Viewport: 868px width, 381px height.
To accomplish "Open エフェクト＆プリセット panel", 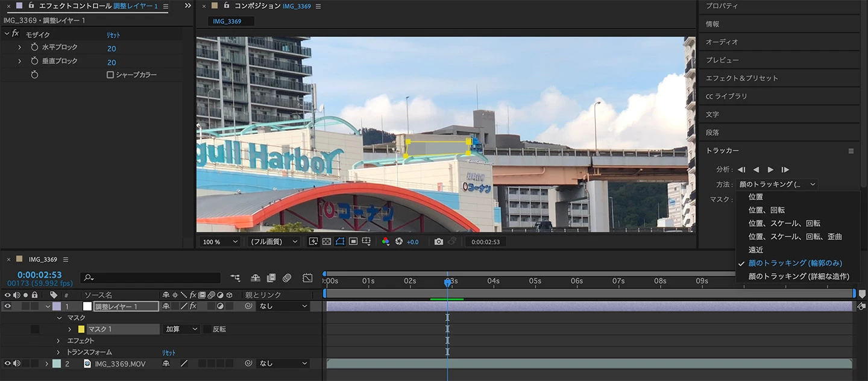I will click(742, 78).
